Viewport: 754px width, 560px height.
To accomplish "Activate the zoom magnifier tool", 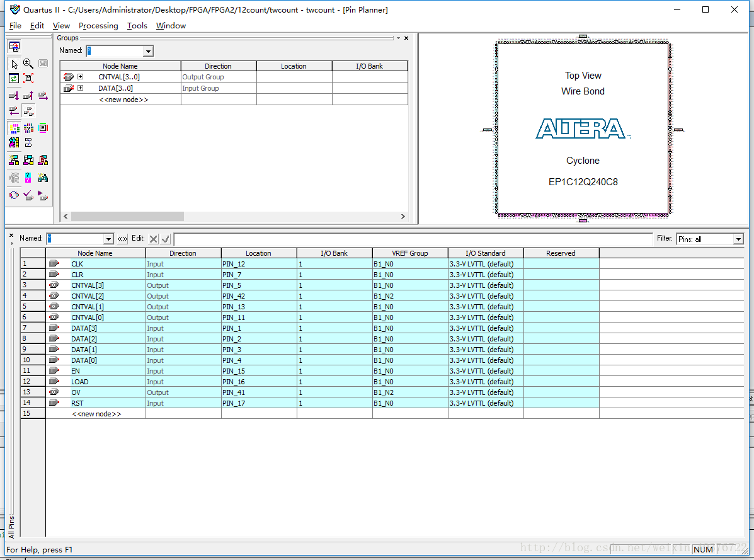I will 28,64.
